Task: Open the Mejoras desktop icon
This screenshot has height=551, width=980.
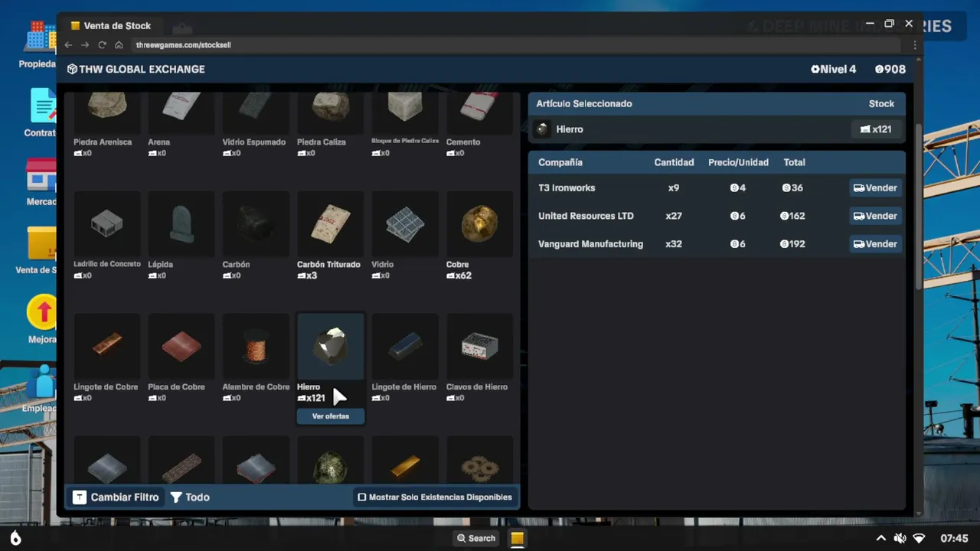Action: (x=42, y=320)
